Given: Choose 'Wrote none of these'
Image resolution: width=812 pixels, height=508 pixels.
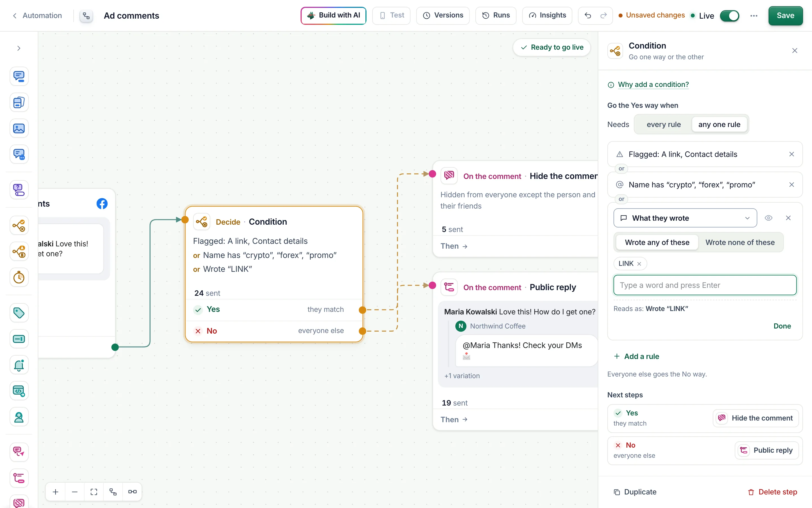Looking at the screenshot, I should click(740, 242).
